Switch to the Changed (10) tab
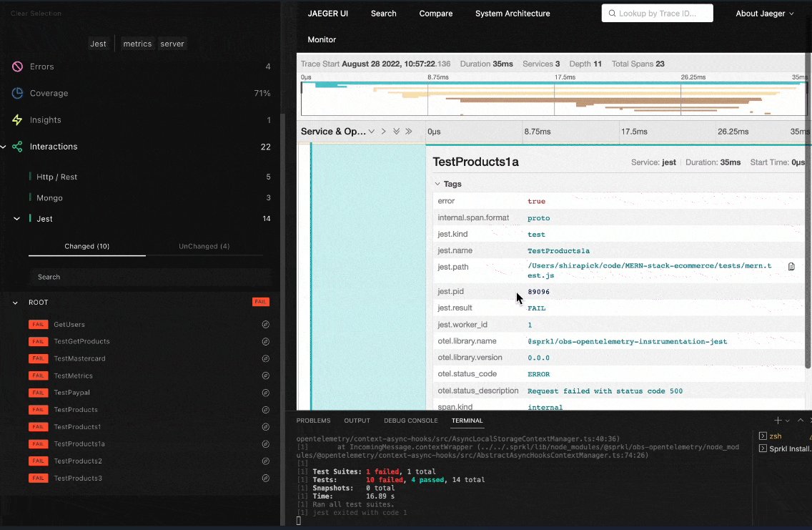Screen dimensions: 812x530 coord(87,246)
